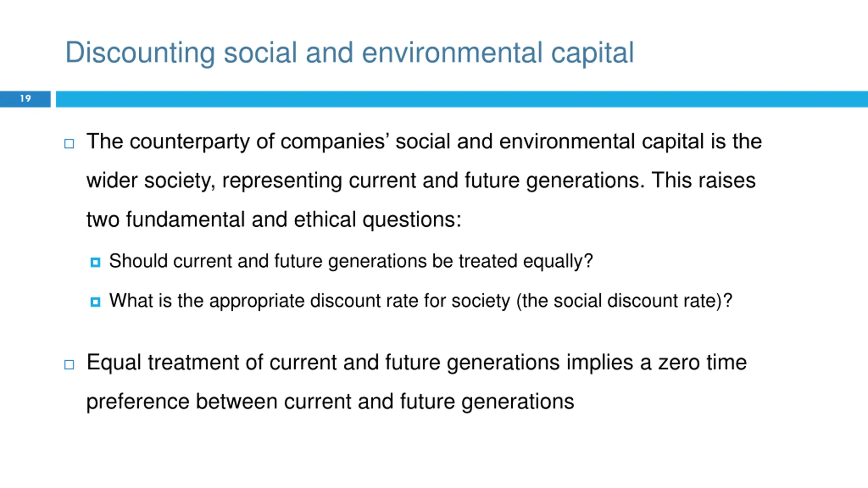
Task: Click the line 'wider society, representing current and future'
Action: point(303,180)
